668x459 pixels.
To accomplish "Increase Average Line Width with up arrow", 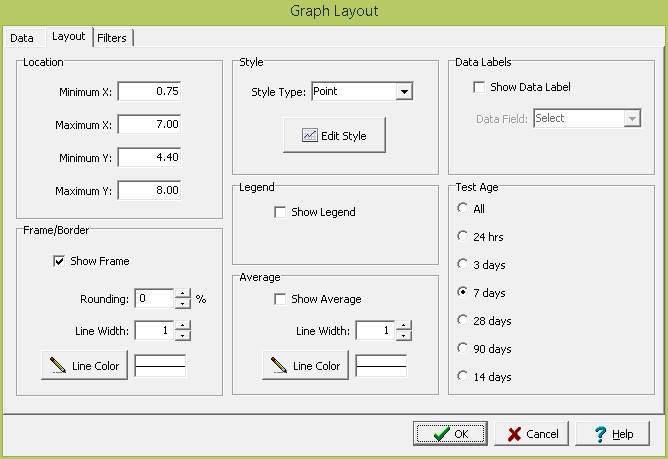I will [403, 325].
